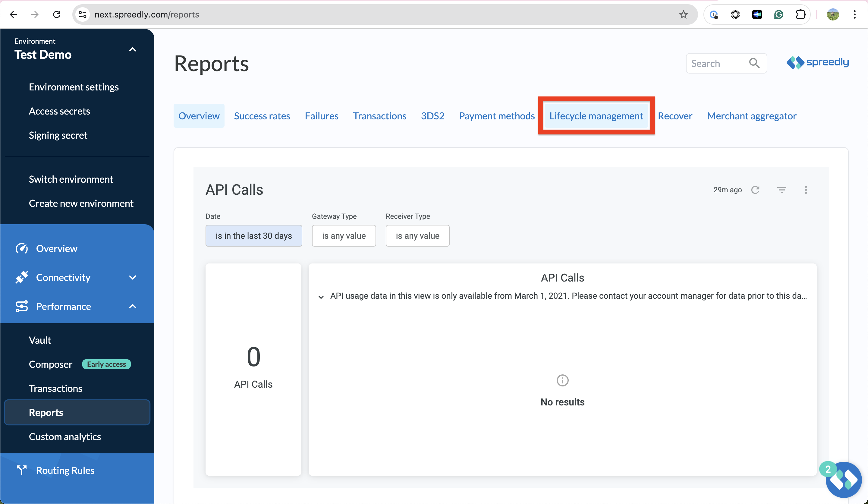The height and width of the screenshot is (504, 868).
Task: Open the Date filter 'is in the last 30 days'
Action: (x=253, y=236)
